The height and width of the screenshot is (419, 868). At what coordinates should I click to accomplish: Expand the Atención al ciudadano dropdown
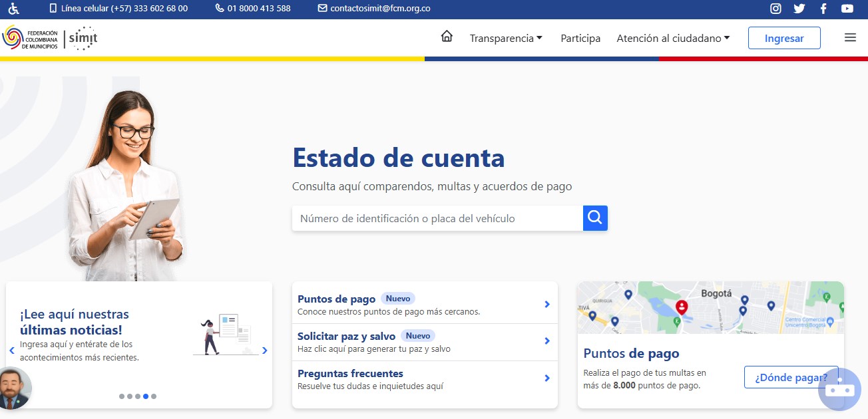pos(673,39)
